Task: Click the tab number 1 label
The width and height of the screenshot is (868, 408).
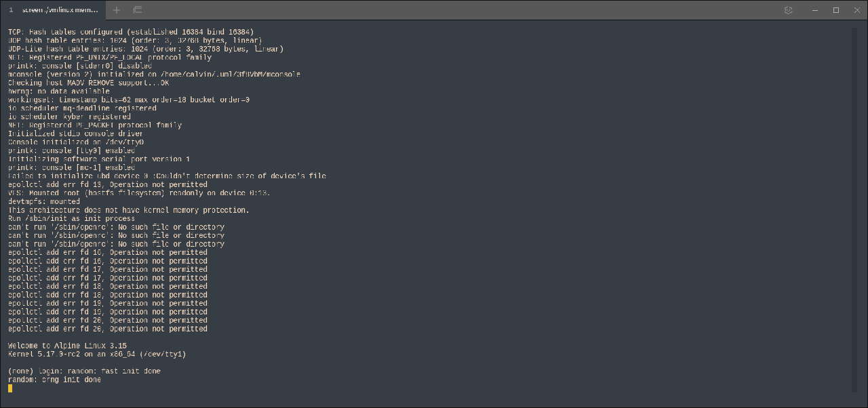Action: click(x=11, y=10)
